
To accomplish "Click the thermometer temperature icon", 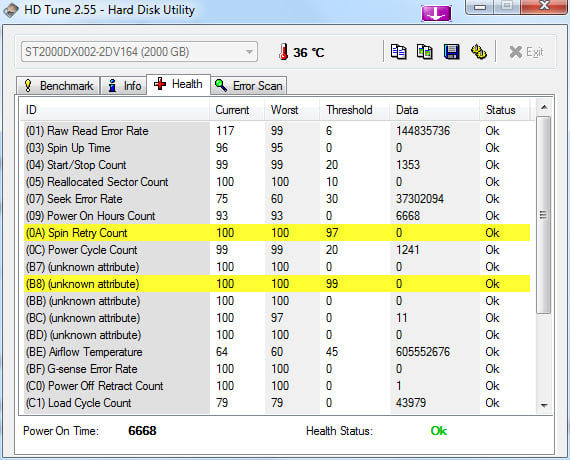I will point(284,52).
